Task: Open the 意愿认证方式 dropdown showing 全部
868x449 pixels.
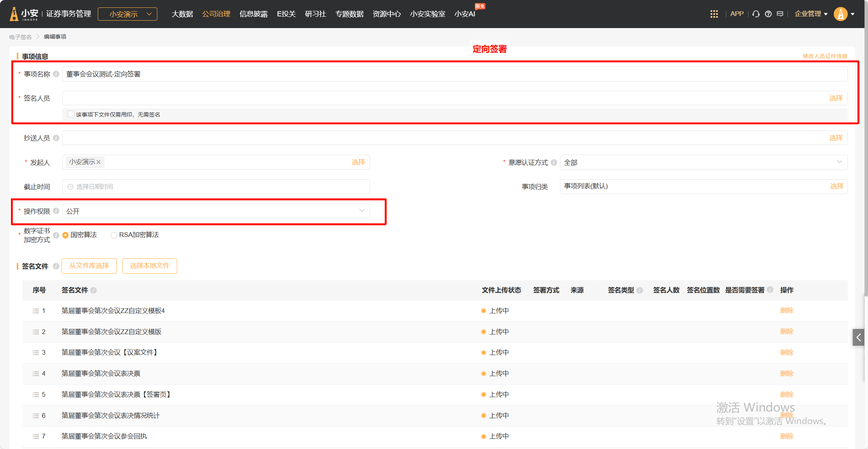Action: click(x=703, y=162)
